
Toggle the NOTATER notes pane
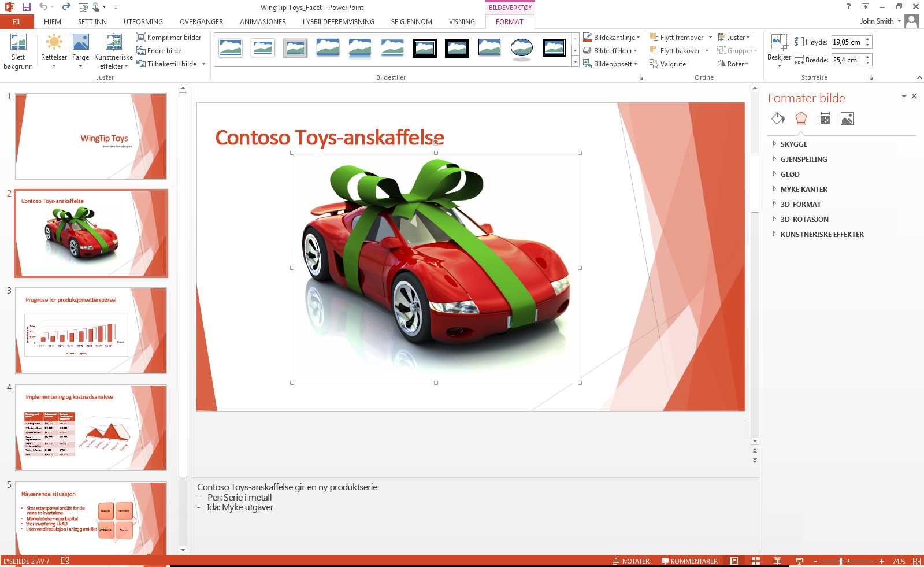click(631, 561)
